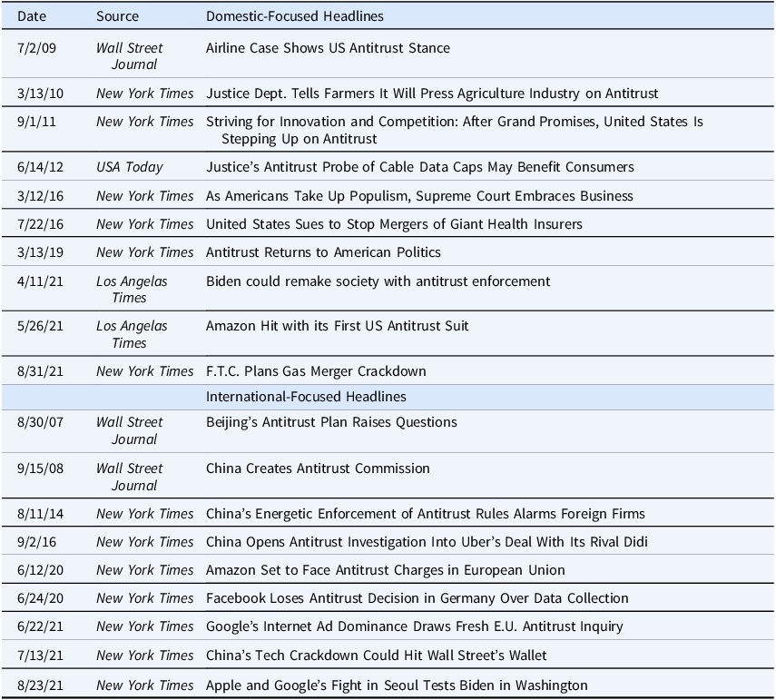Image resolution: width=776 pixels, height=700 pixels.
Task: Click "Wall Street Journal" in the 7/2/09 row
Action: pos(130,56)
